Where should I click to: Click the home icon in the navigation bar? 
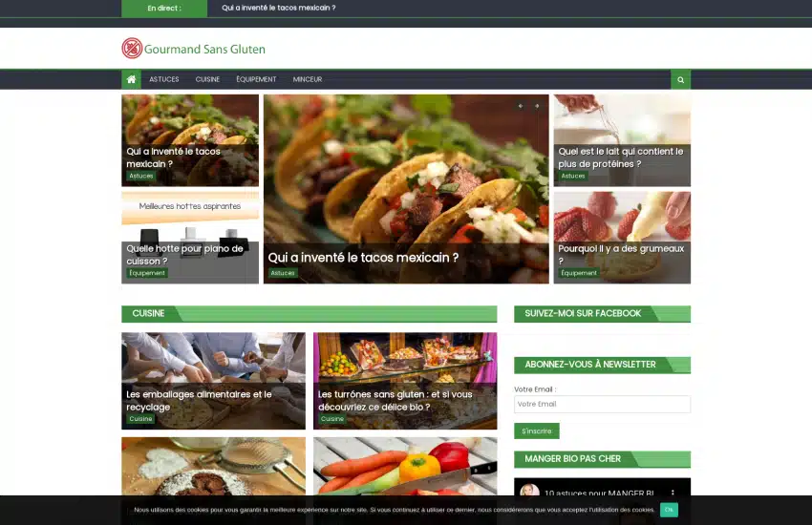[x=131, y=79]
